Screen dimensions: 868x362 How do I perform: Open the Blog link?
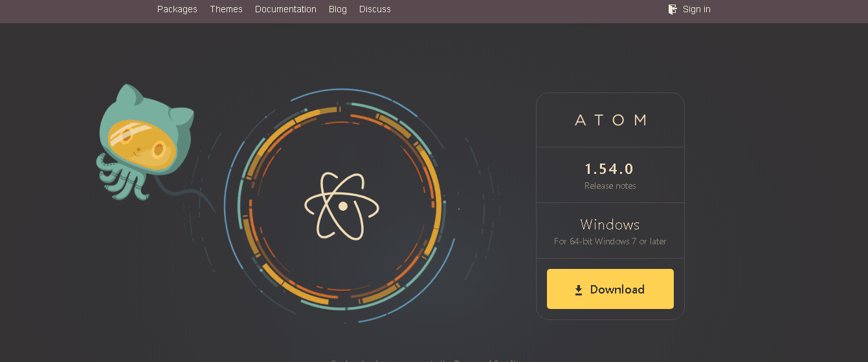337,9
